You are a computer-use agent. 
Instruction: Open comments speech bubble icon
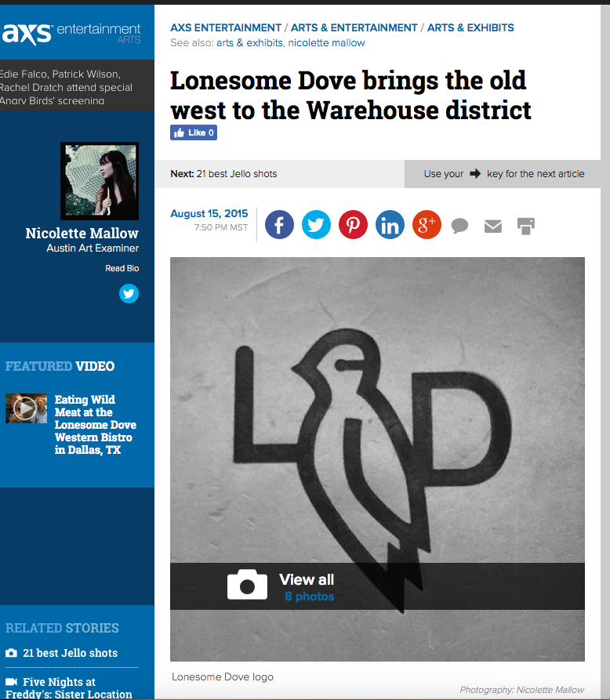tap(459, 226)
